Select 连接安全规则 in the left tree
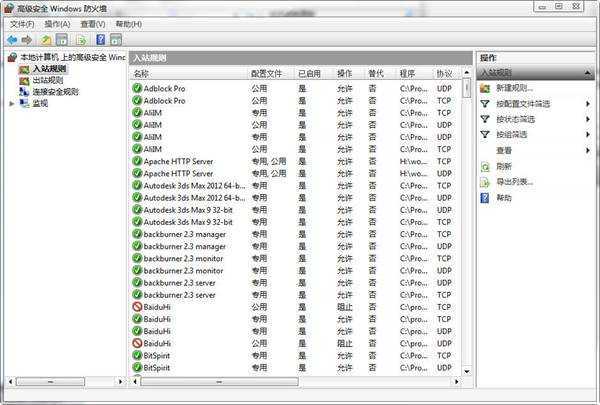 (55, 92)
